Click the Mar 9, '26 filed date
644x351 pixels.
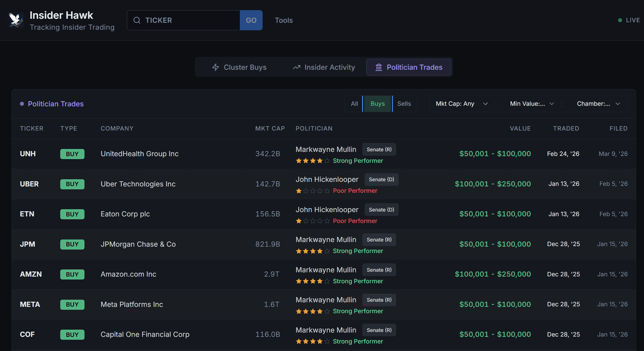pos(613,154)
